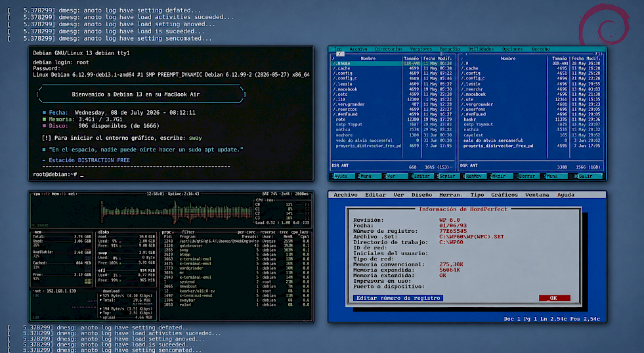
Task: Click the left panel root path tab
Action: (x=339, y=54)
